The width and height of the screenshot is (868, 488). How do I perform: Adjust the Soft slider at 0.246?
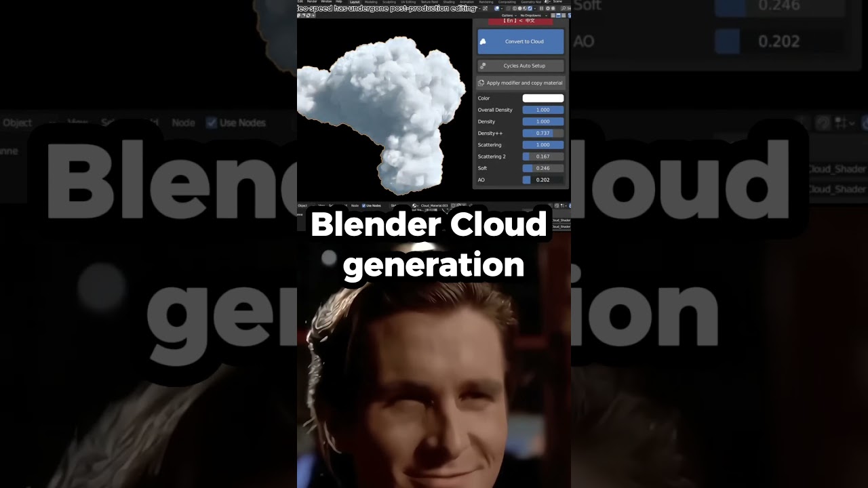click(x=543, y=168)
